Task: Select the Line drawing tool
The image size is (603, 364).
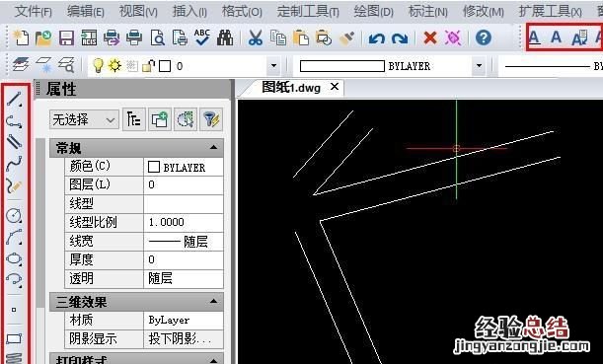Action: (14, 100)
